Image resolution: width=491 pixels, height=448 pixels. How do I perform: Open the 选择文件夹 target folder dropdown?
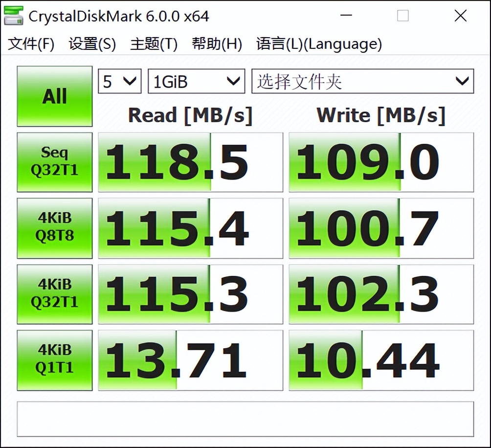coord(362,81)
